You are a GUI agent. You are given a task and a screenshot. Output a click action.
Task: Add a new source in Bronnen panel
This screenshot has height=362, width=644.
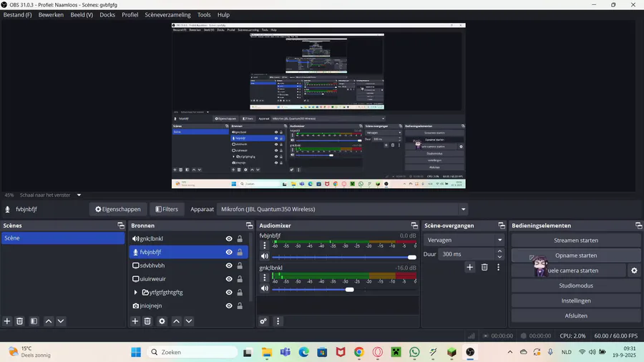point(135,321)
